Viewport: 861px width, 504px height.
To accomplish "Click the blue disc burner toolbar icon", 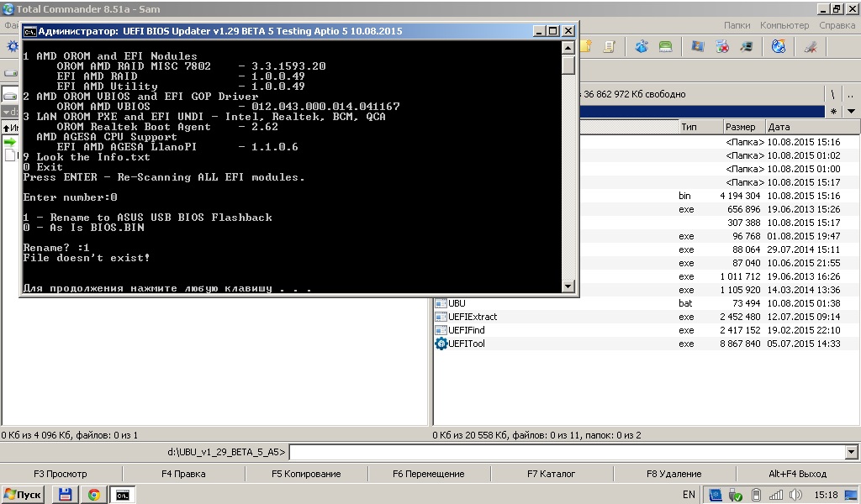I will (778, 46).
